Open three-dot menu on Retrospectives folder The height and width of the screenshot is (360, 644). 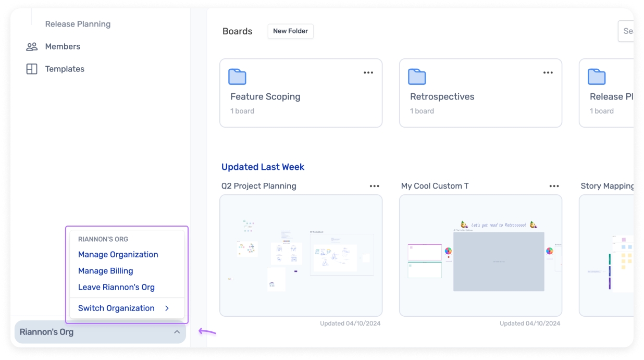pos(548,73)
